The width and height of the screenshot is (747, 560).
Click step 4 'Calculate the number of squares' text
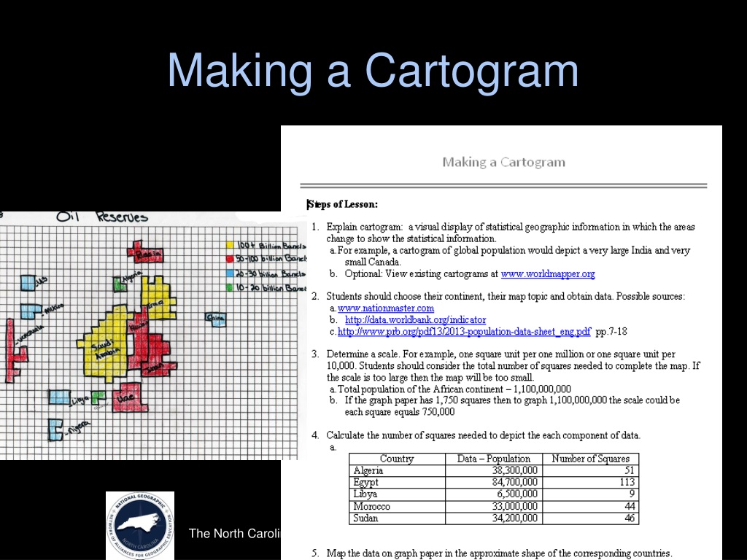pos(483,435)
